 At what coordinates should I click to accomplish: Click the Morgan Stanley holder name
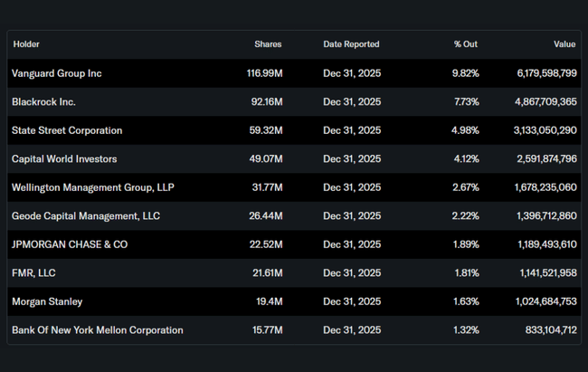(x=47, y=302)
